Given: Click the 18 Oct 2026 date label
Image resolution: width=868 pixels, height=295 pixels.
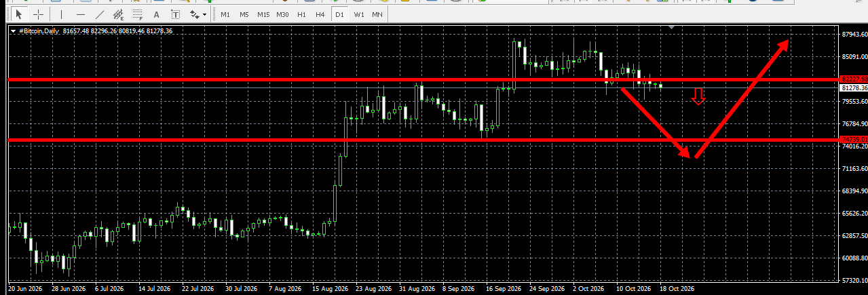Looking at the screenshot, I should click(679, 288).
